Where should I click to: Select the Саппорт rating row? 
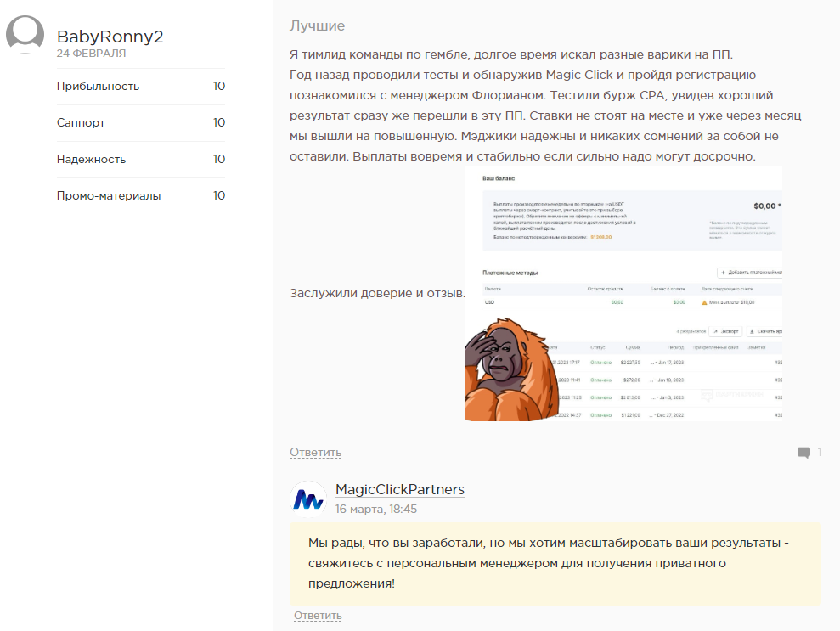(x=141, y=122)
